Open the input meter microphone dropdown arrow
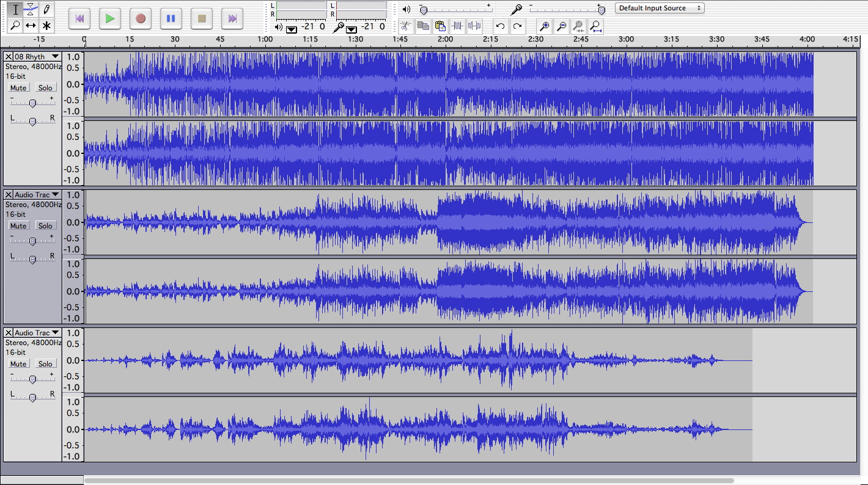 [351, 29]
